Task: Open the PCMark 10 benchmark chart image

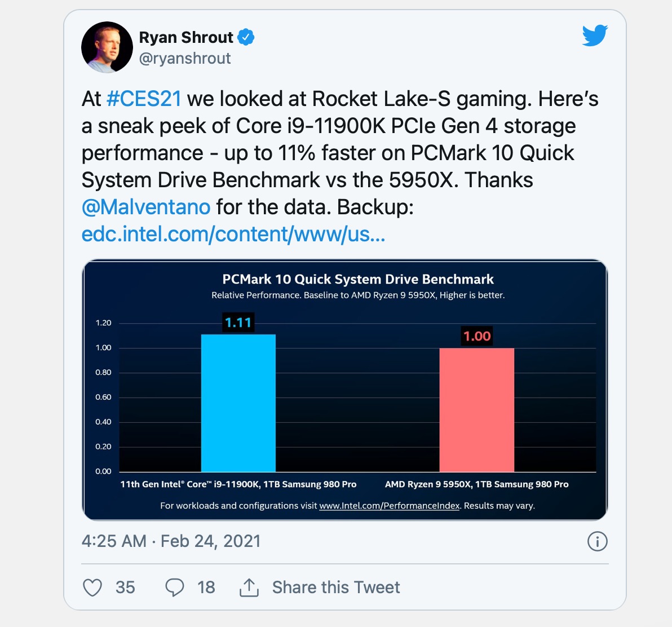Action: pyautogui.click(x=345, y=390)
